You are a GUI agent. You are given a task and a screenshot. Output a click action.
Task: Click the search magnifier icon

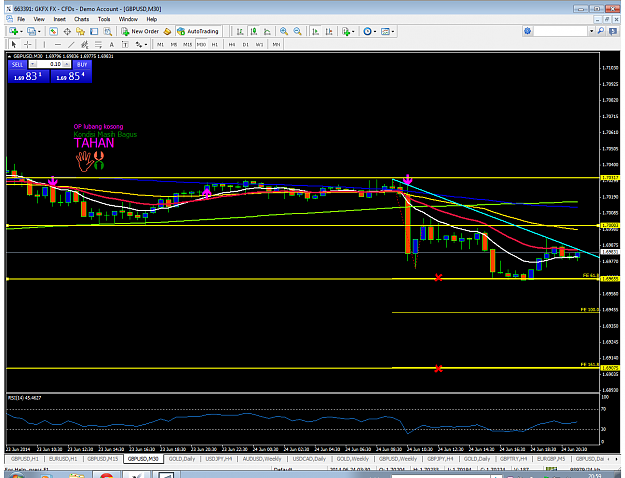pos(601,31)
